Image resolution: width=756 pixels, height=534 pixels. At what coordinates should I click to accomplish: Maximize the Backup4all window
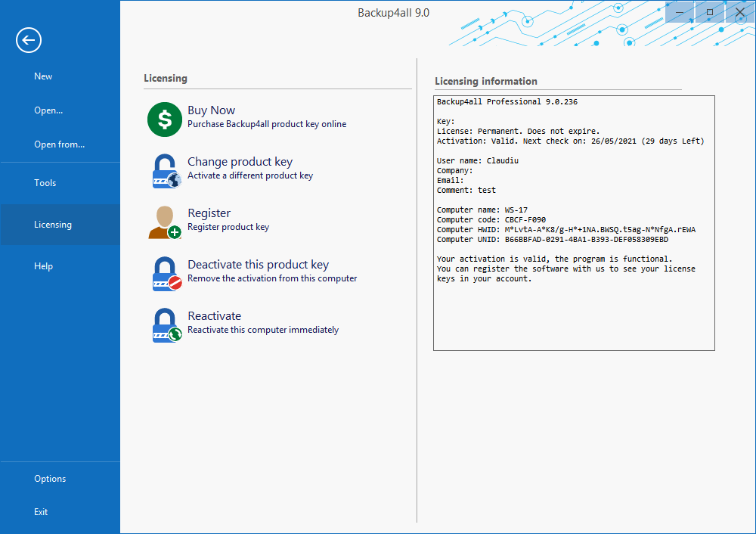710,12
